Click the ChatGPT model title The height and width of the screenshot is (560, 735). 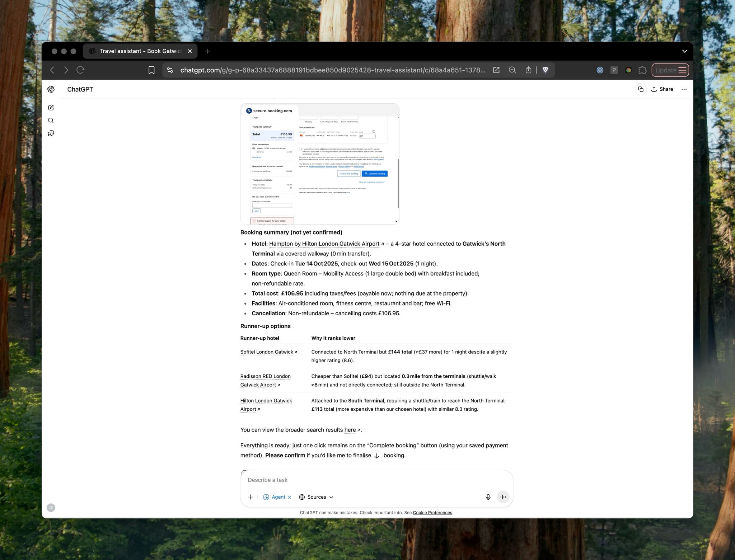[80, 89]
